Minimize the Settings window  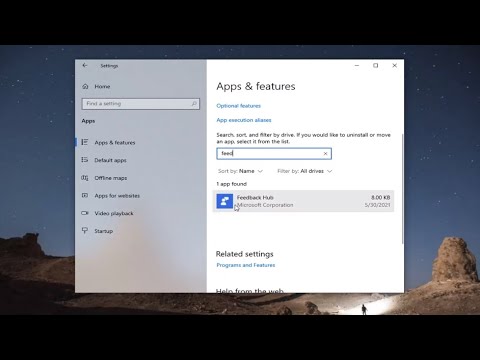tap(357, 66)
